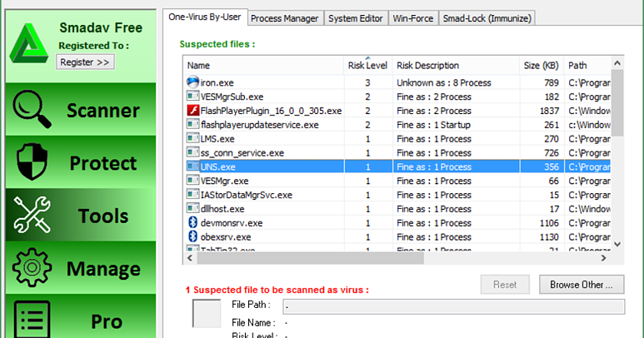
Task: Click the ss_conn_service.exe file icon
Action: [192, 152]
